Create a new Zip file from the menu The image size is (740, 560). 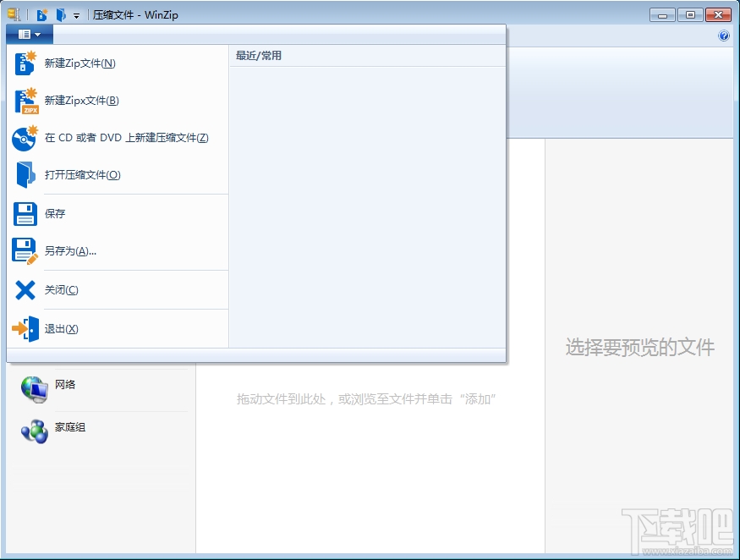80,63
